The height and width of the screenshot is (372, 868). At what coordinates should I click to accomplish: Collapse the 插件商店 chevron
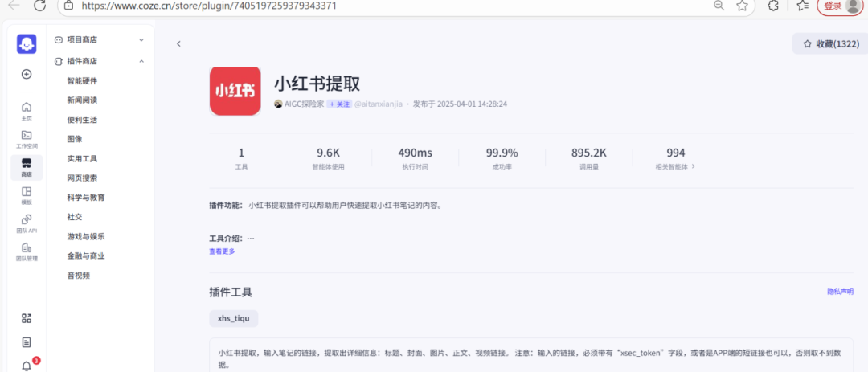pos(141,61)
